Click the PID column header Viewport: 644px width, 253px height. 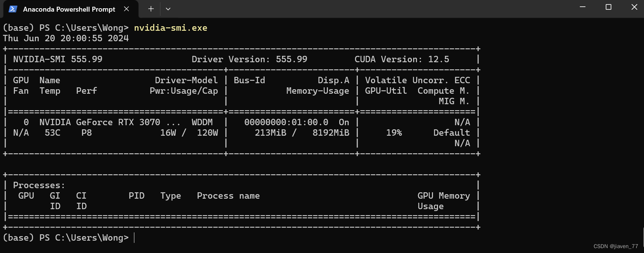pos(137,196)
